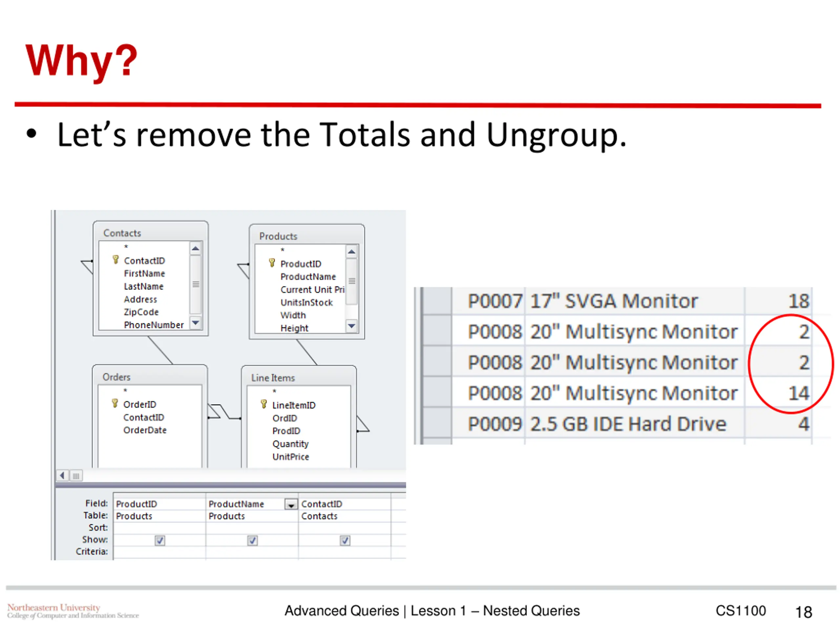This screenshot has width=840, height=630.
Task: Select ZipCode in the Contacts table
Action: (141, 312)
